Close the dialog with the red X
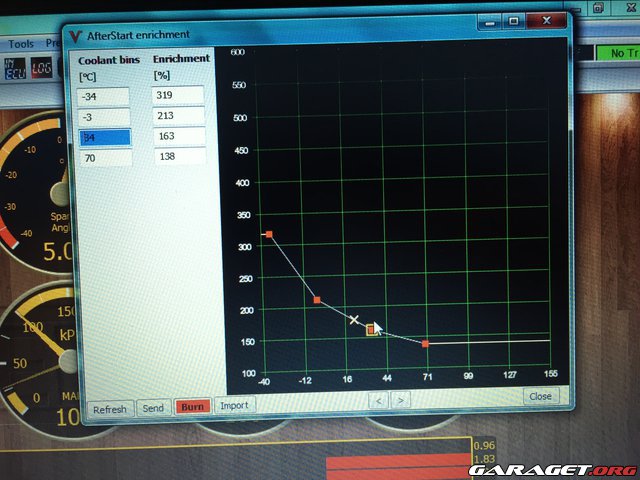The width and height of the screenshot is (640, 480). [545, 20]
